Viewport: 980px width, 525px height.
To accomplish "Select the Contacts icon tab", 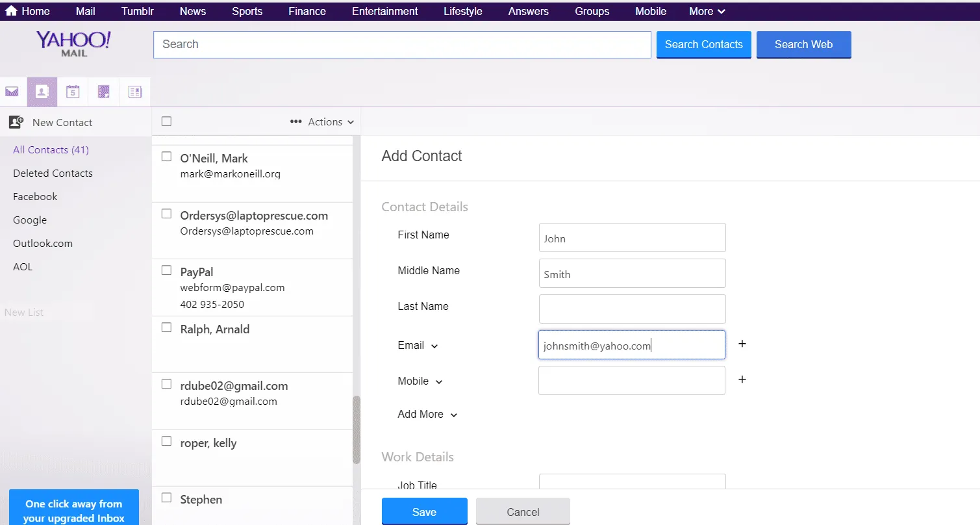I will [x=42, y=92].
